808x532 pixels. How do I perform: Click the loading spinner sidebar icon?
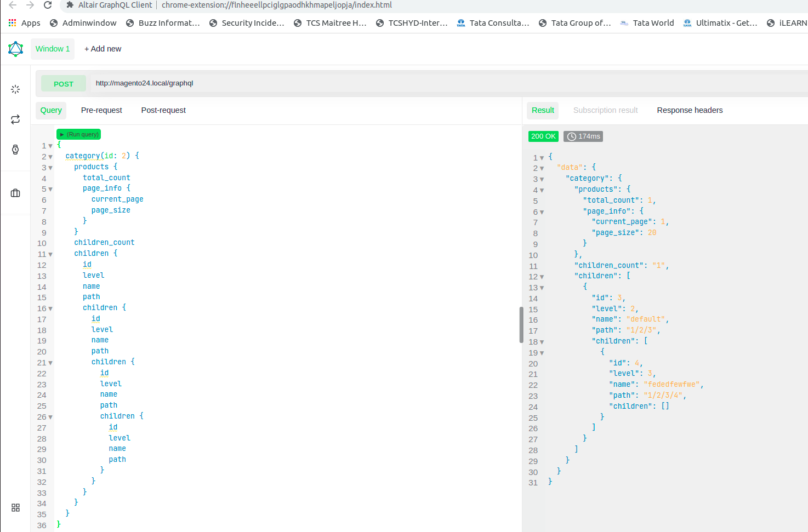point(15,89)
